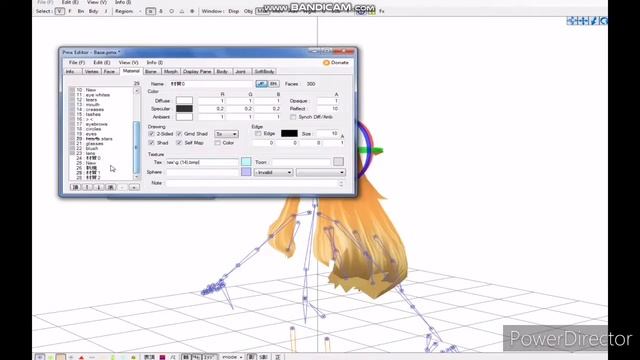
Task: Switch to the Joint tab
Action: point(241,71)
